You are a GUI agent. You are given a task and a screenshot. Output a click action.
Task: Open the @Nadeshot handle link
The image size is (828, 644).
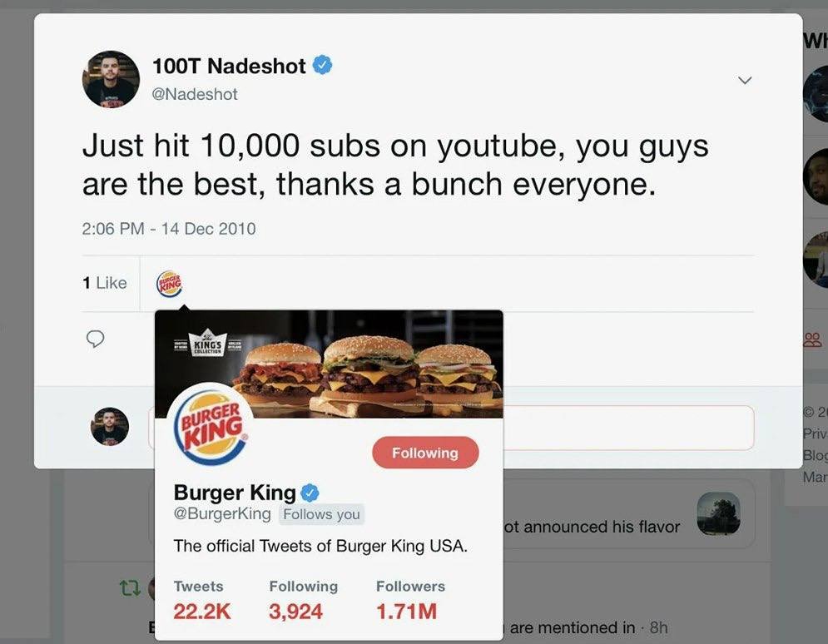(x=195, y=94)
